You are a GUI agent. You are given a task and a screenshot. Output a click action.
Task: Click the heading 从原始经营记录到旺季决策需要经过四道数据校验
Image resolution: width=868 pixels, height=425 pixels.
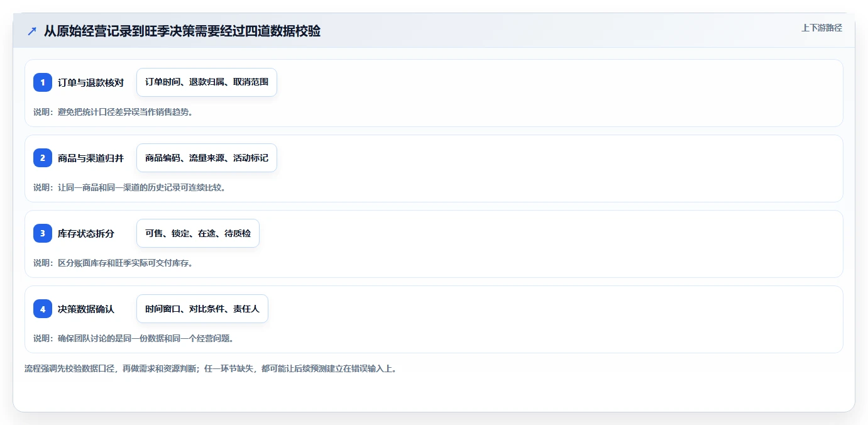click(182, 31)
